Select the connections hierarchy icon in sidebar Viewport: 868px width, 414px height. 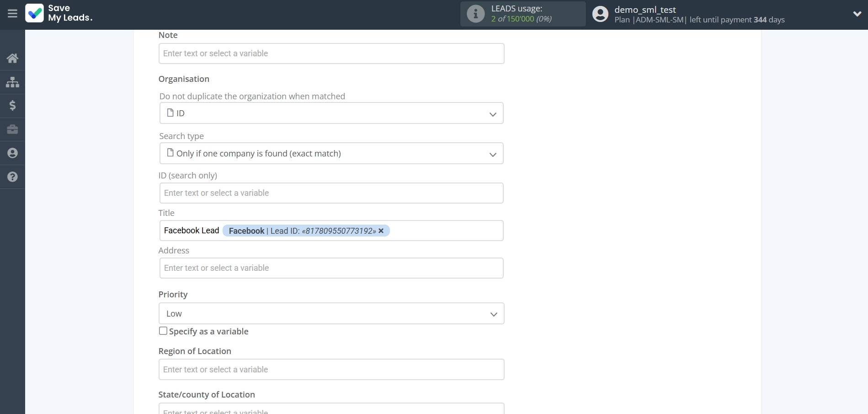coord(12,82)
